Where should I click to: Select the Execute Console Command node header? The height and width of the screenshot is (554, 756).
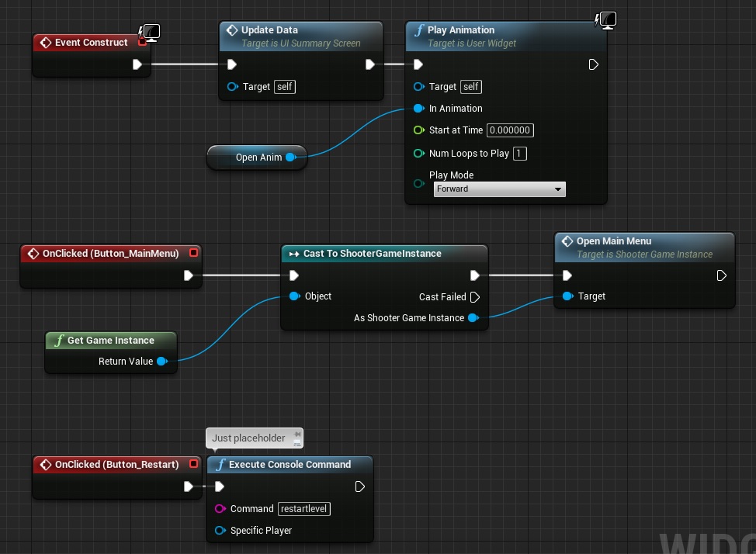click(x=290, y=465)
